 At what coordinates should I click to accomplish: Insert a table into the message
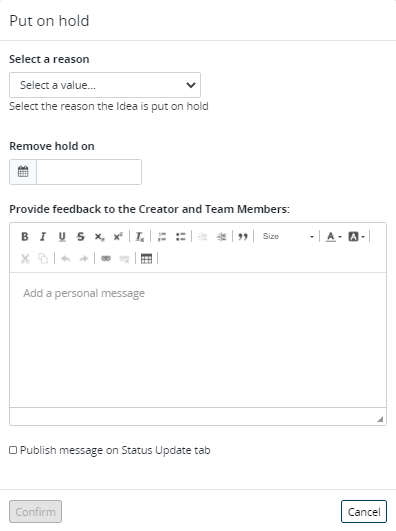pos(146,259)
